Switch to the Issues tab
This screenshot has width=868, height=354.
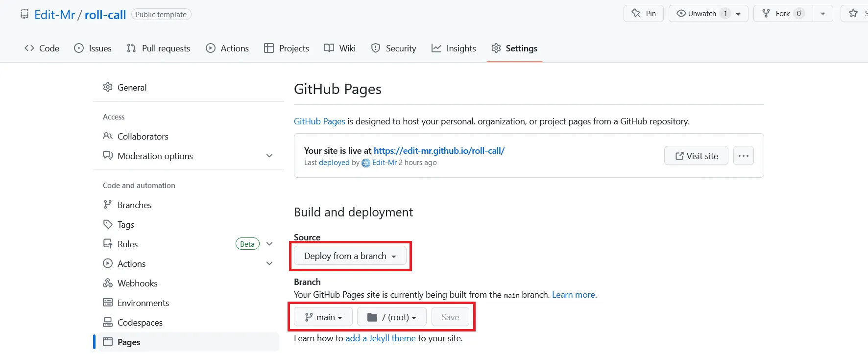click(93, 48)
